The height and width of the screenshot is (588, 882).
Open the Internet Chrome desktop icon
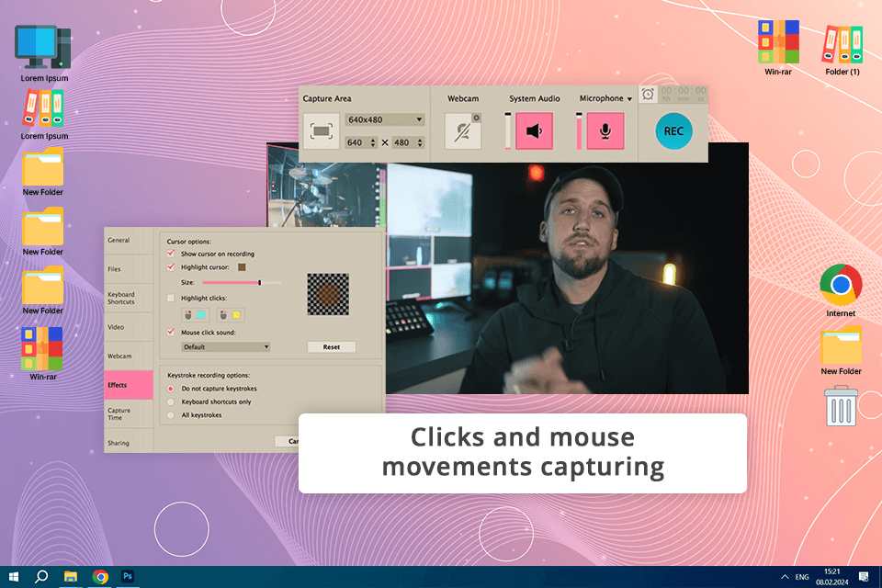coord(841,290)
